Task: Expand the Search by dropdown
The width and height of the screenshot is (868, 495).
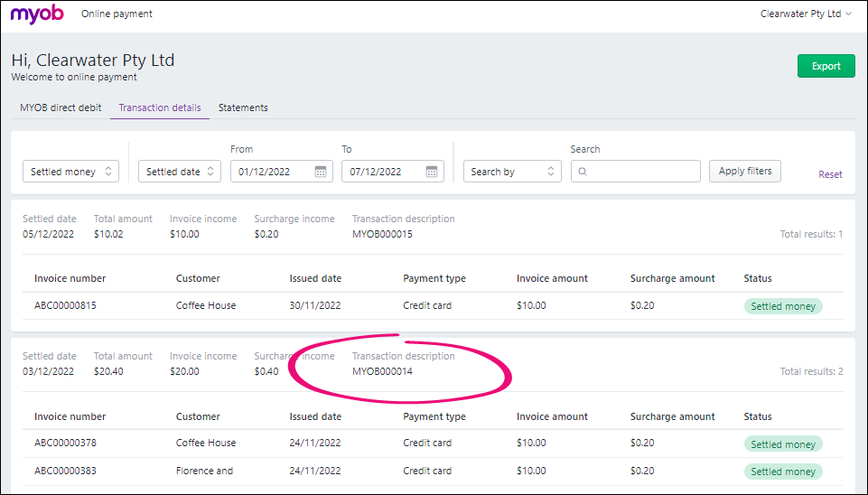Action: coord(512,172)
